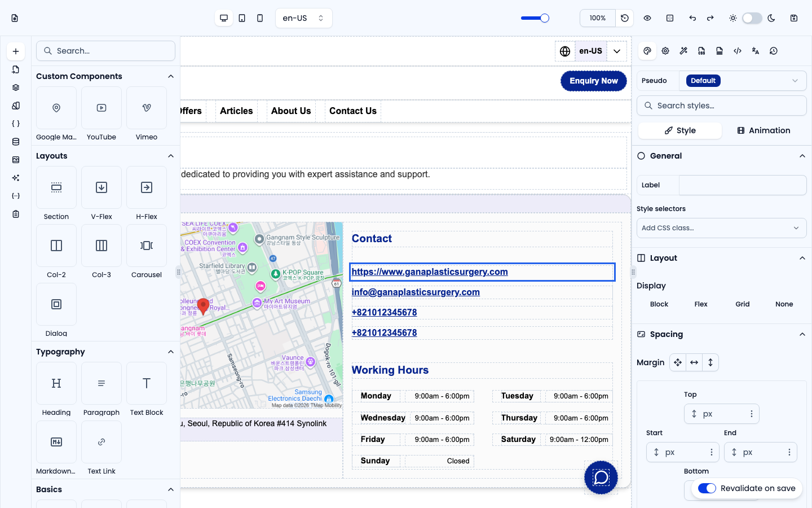
Task: Open the history clock icon in right panel
Action: coord(774,51)
